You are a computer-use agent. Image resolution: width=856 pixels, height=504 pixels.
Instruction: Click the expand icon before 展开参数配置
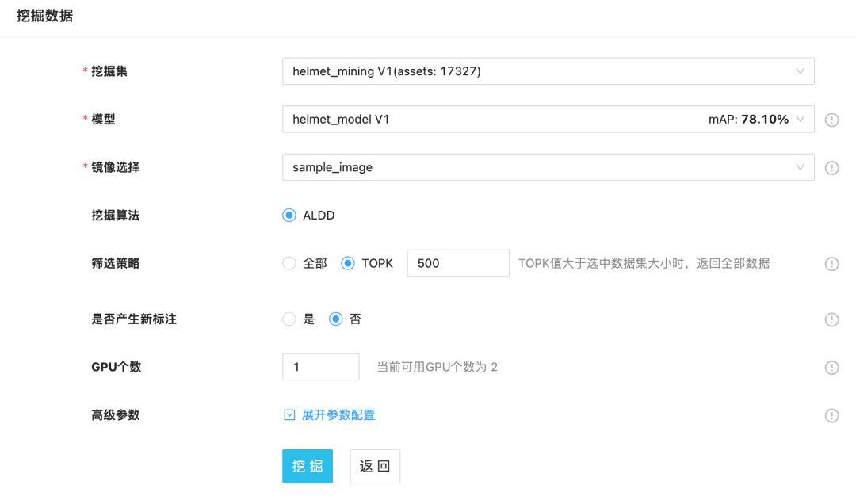(289, 415)
